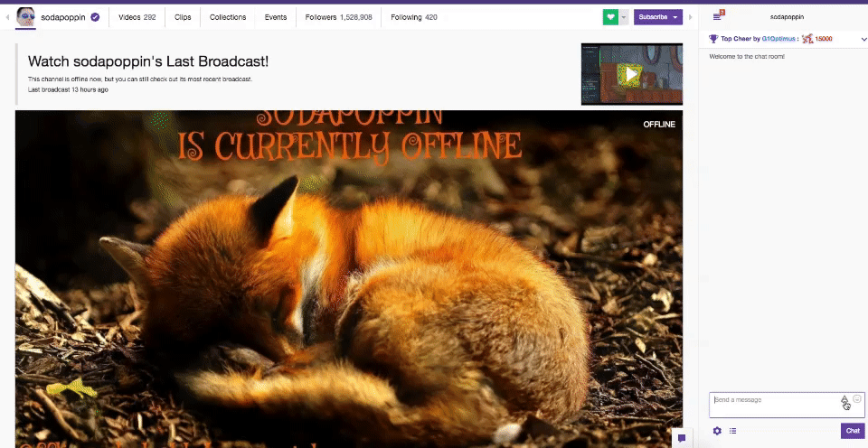Click the verified badge next to sodapoppin
The height and width of the screenshot is (448, 868).
point(95,17)
